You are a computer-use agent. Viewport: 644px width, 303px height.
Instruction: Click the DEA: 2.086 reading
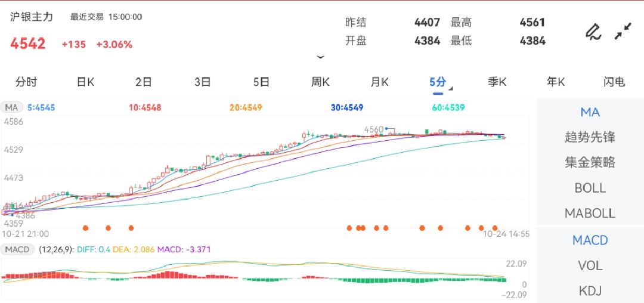(133, 249)
